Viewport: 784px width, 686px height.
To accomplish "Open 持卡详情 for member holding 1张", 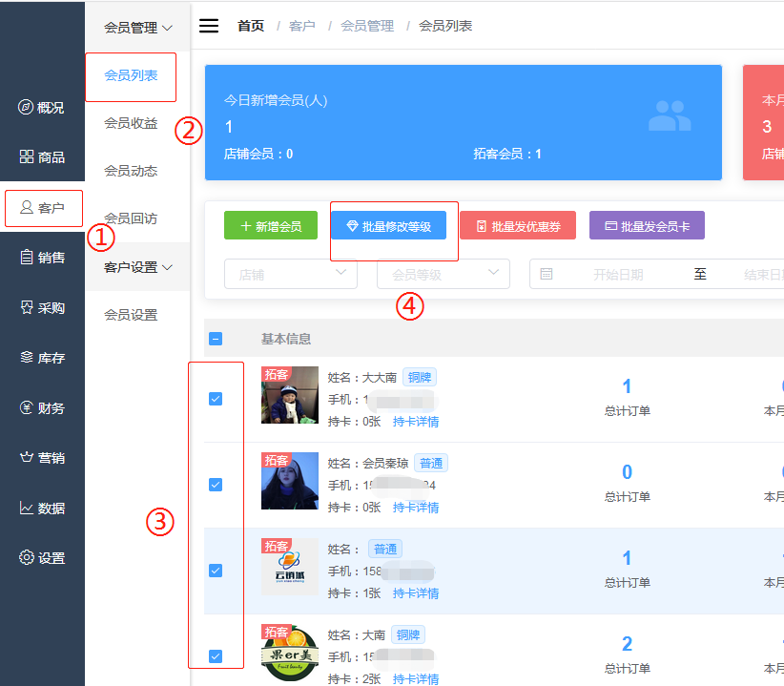I will (x=416, y=593).
